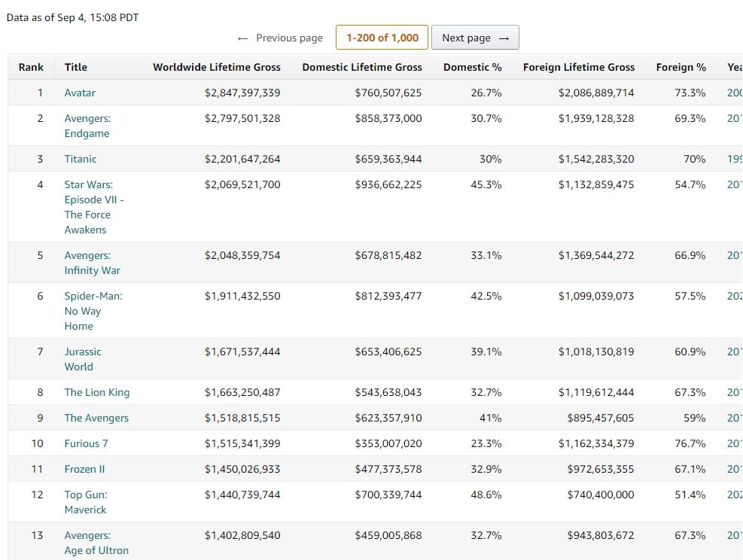Screen dimensions: 743x560
Task: Select worldwide gross value $1,911,432,550
Action: click(242, 296)
